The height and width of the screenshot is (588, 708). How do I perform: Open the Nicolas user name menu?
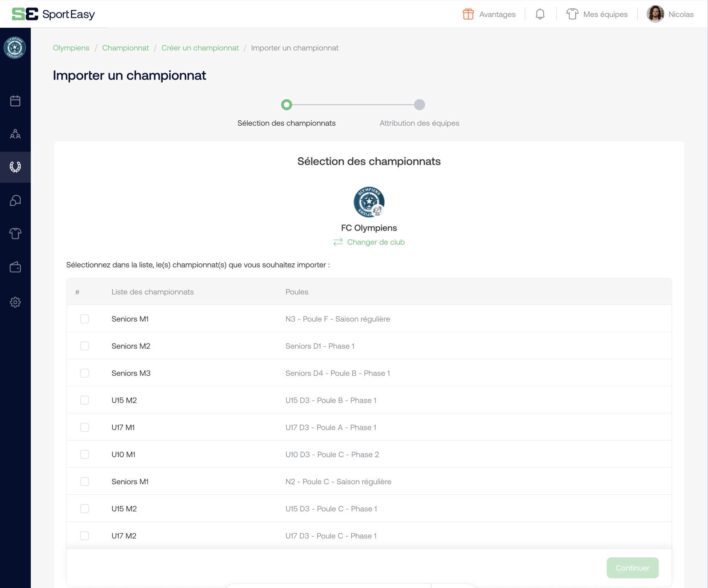pyautogui.click(x=681, y=14)
